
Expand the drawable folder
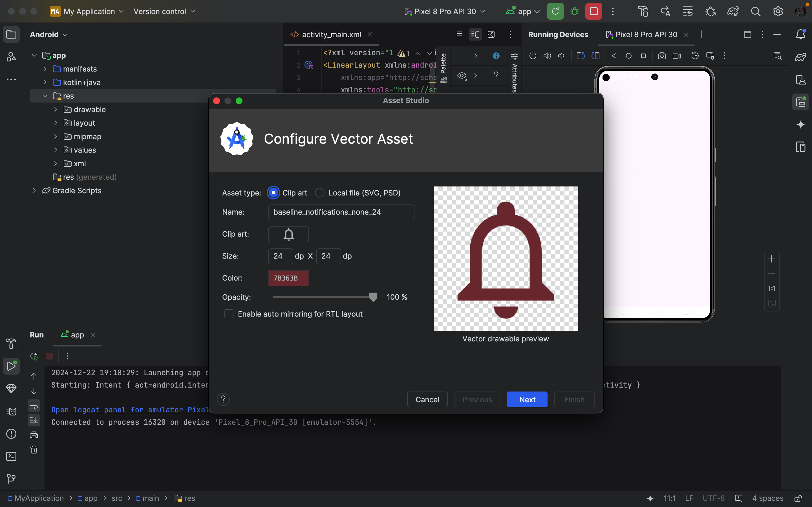click(x=56, y=109)
